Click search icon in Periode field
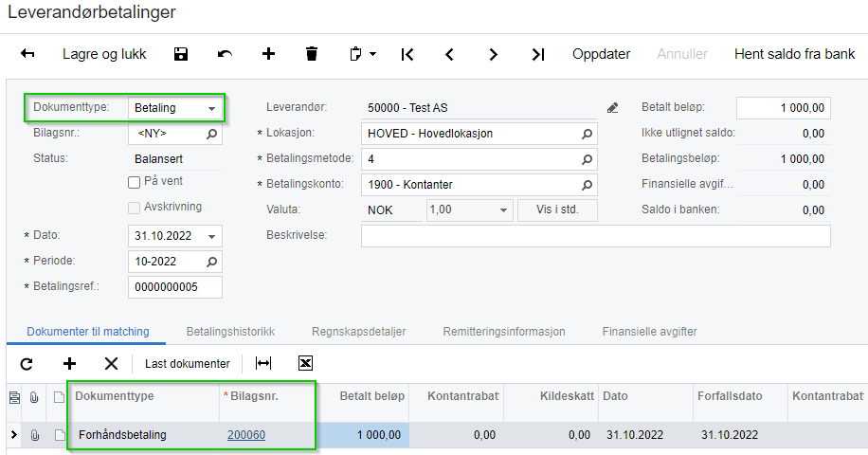868x455 pixels. pos(211,262)
